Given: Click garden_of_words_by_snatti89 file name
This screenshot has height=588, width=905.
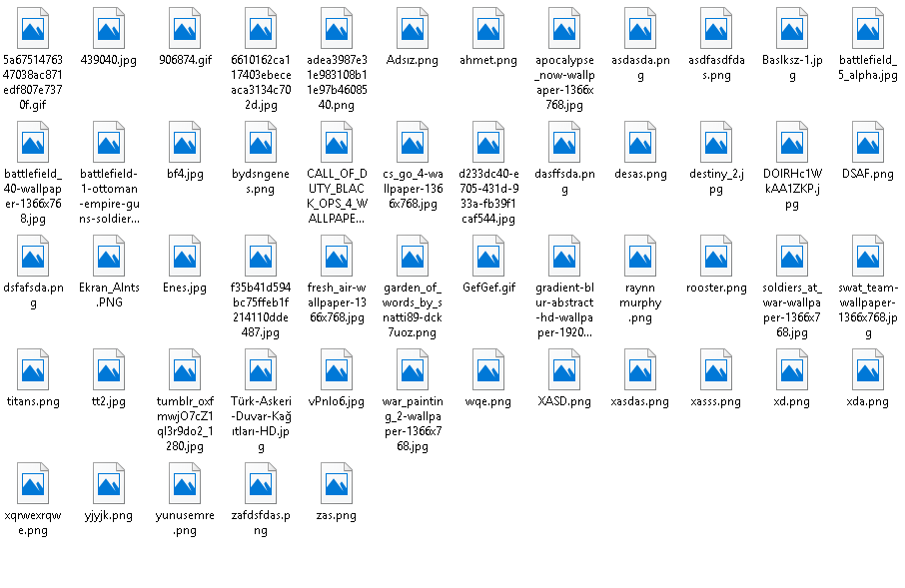Looking at the screenshot, I should tap(413, 309).
